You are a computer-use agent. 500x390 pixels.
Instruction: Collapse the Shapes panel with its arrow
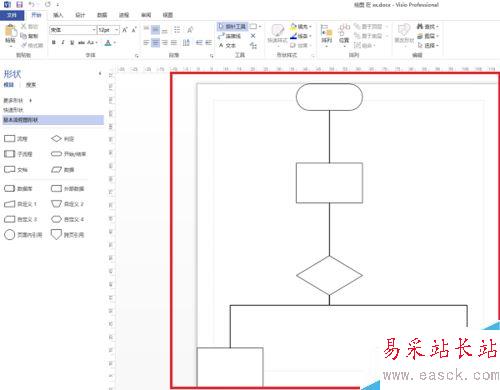pyautogui.click(x=100, y=73)
